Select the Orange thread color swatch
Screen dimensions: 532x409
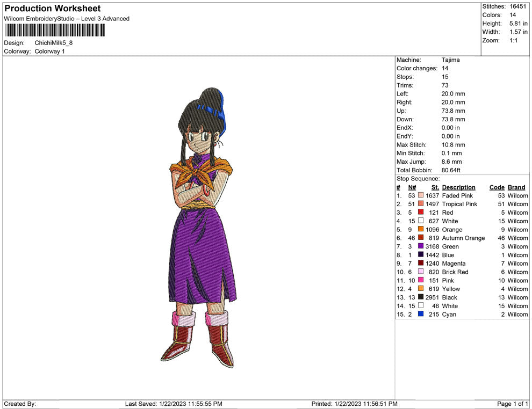(421, 229)
